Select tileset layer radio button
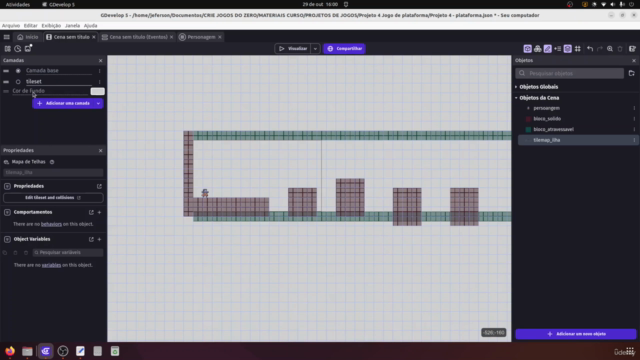This screenshot has width=640, height=360. coord(18,81)
